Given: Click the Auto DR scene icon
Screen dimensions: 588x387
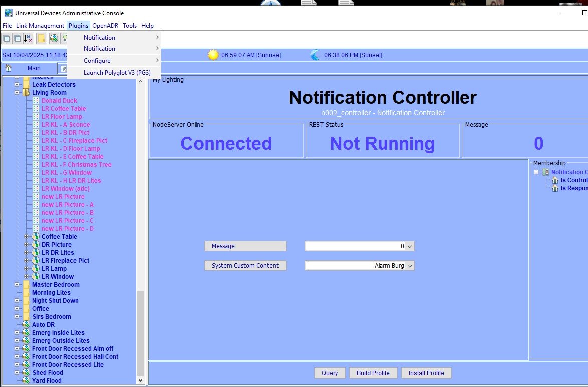Looking at the screenshot, I should coord(26,325).
